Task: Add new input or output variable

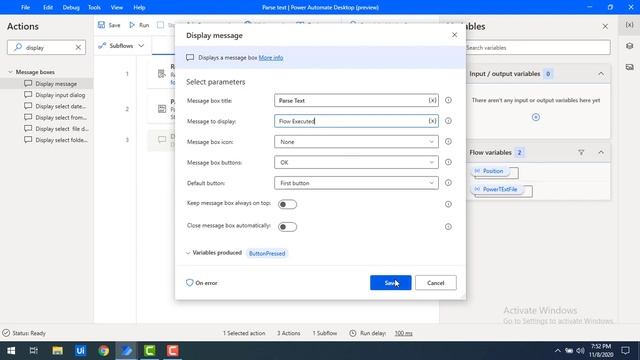Action: (x=536, y=118)
